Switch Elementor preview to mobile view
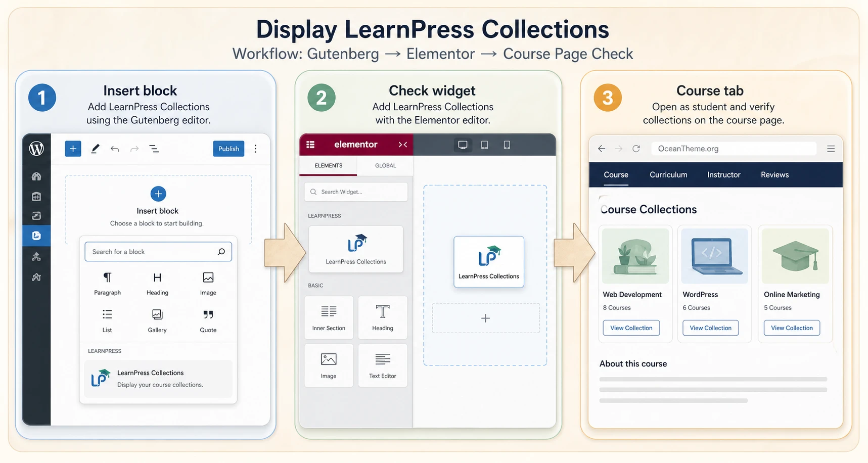 (x=507, y=145)
